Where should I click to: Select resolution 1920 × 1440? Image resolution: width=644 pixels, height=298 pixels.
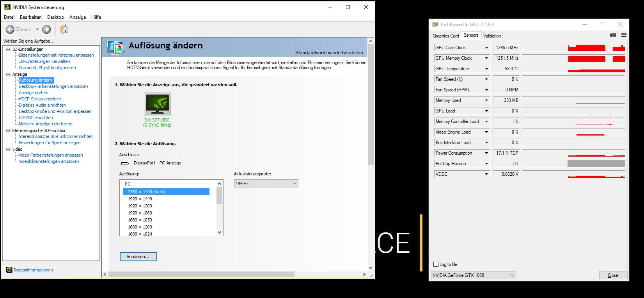[140, 199]
